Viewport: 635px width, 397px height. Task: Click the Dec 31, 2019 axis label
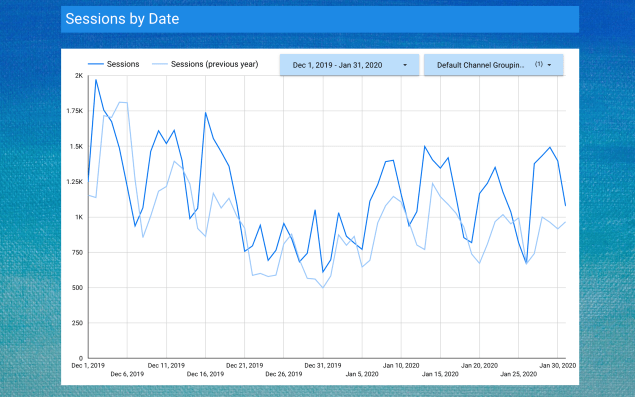(323, 365)
